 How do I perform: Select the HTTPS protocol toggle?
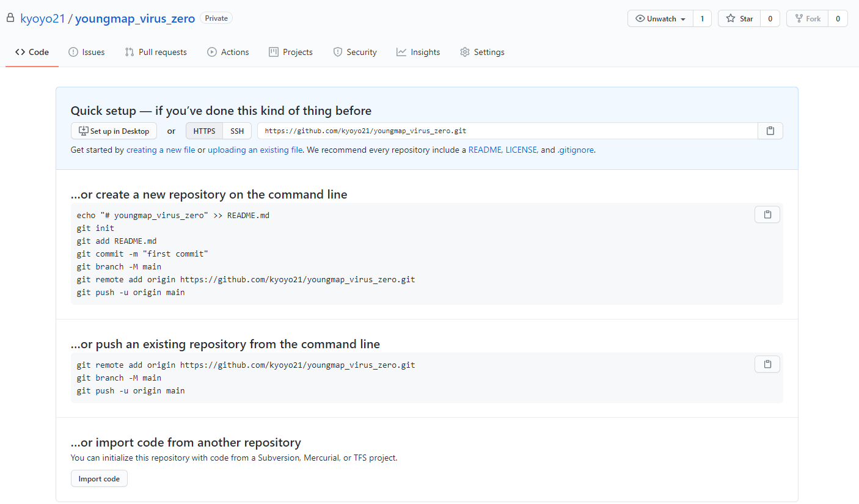coord(204,131)
